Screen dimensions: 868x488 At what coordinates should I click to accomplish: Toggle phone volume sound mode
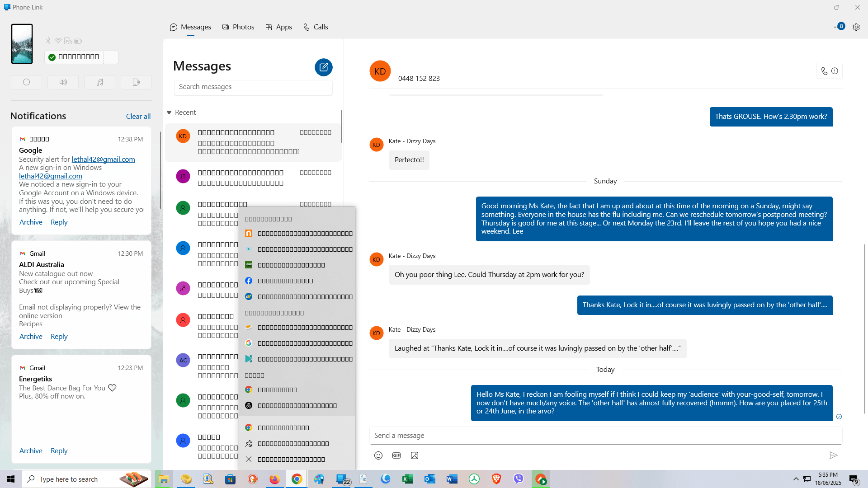coord(63,82)
